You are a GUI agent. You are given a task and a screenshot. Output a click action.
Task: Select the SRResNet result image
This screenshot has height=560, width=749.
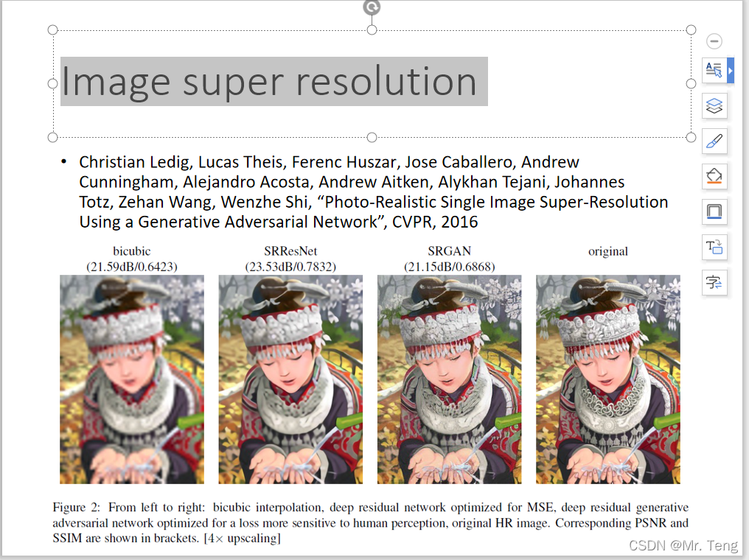(x=290, y=379)
